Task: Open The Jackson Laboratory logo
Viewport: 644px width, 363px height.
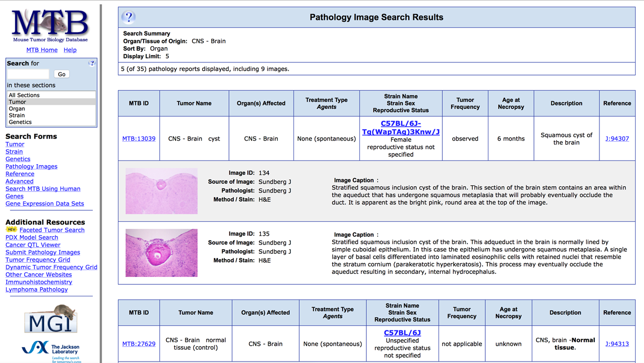Action: coord(50,350)
